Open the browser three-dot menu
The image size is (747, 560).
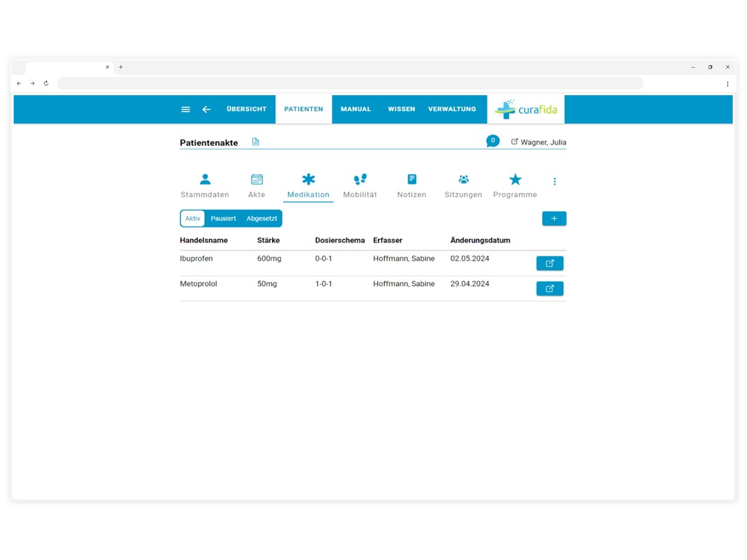pyautogui.click(x=727, y=83)
